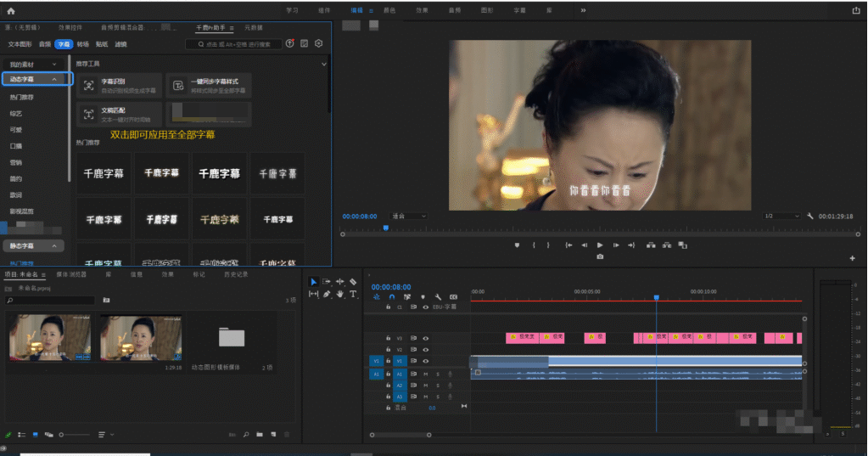Mute audio track A1
Image resolution: width=868 pixels, height=456 pixels.
click(426, 374)
